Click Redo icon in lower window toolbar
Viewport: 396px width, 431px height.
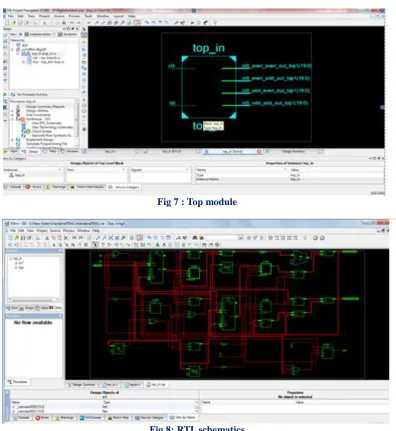81,238
